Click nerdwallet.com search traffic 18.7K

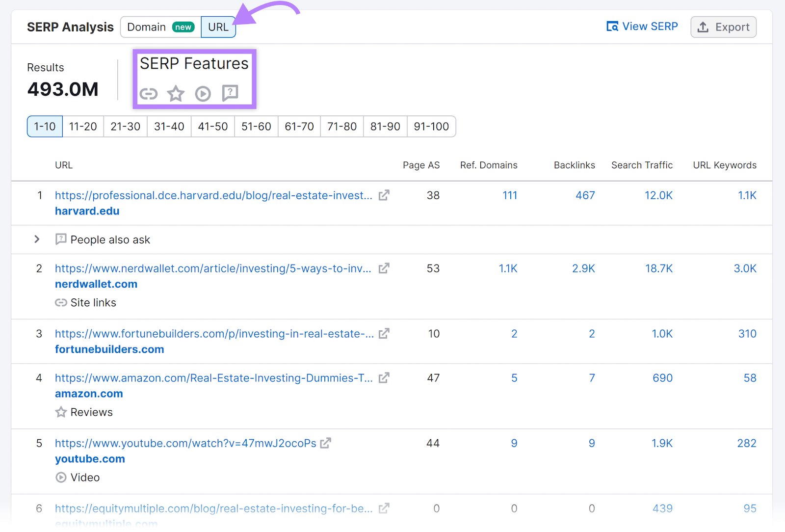click(659, 268)
